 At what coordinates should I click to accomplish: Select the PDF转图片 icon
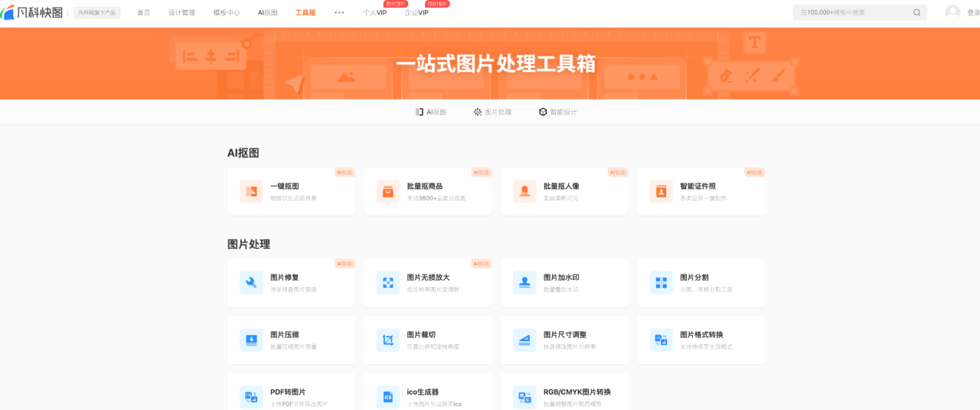tap(251, 397)
